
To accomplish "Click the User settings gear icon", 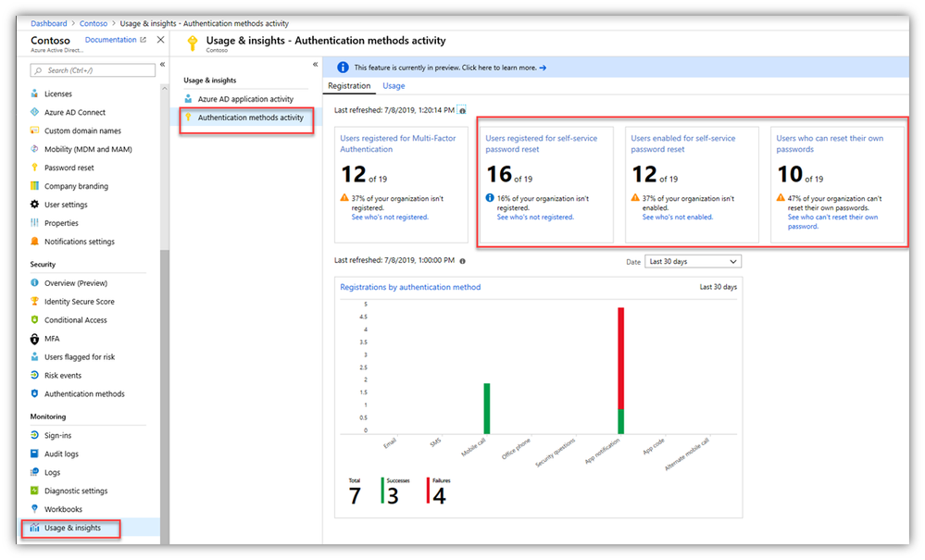I will pyautogui.click(x=34, y=204).
